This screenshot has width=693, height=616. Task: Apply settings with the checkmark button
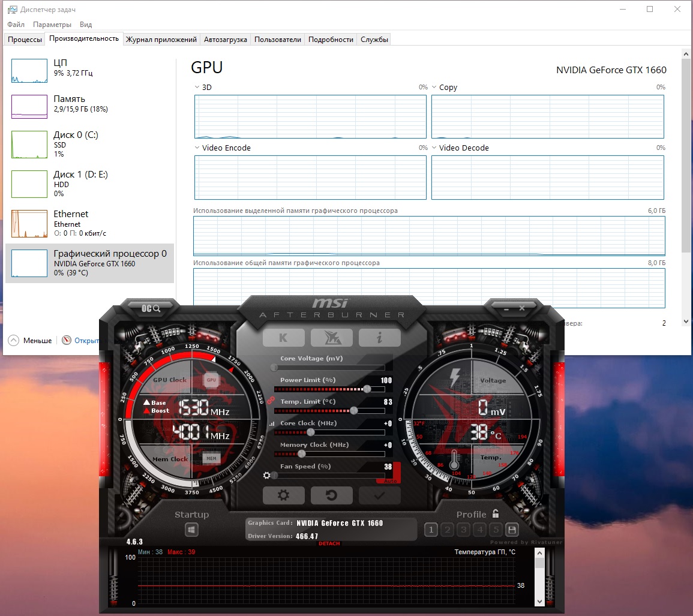(x=380, y=495)
